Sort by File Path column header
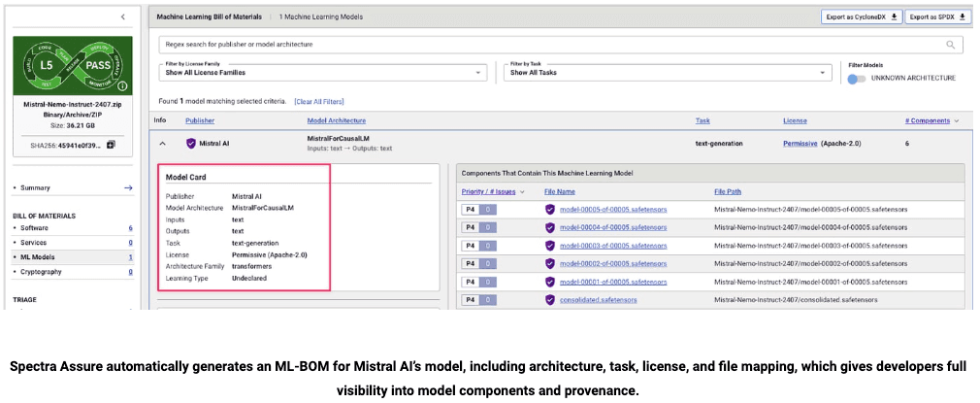 point(728,191)
